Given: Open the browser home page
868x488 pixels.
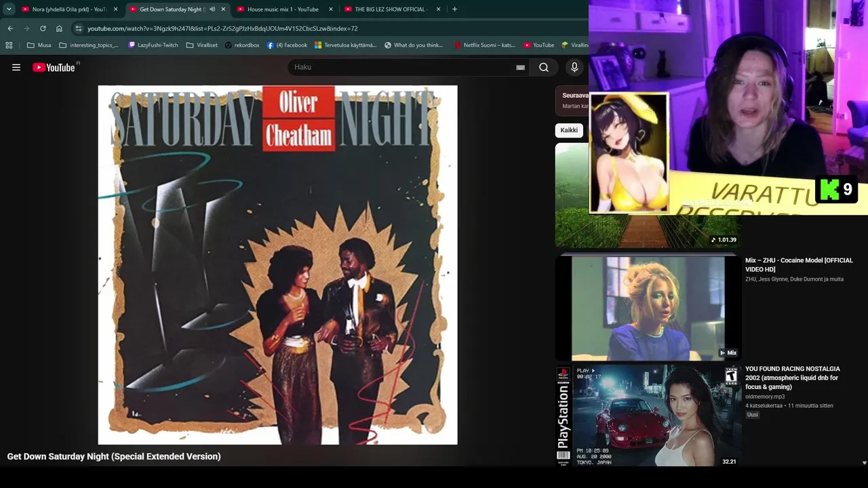Looking at the screenshot, I should pos(59,28).
